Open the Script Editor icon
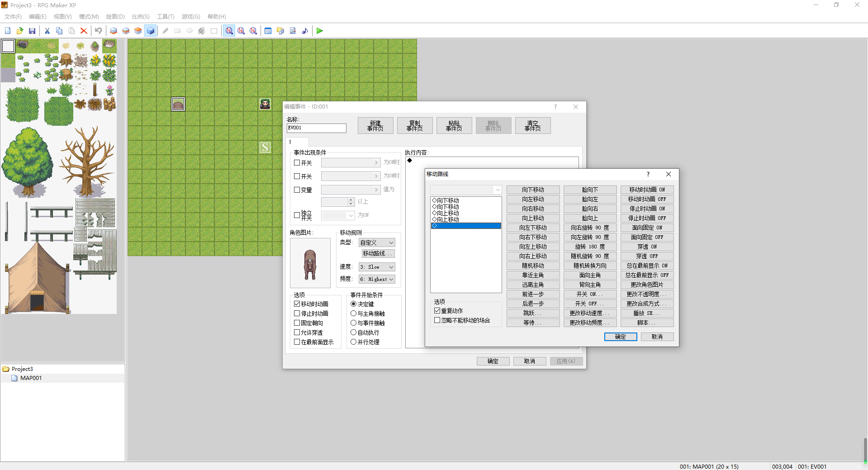This screenshot has width=868, height=470. 293,31
